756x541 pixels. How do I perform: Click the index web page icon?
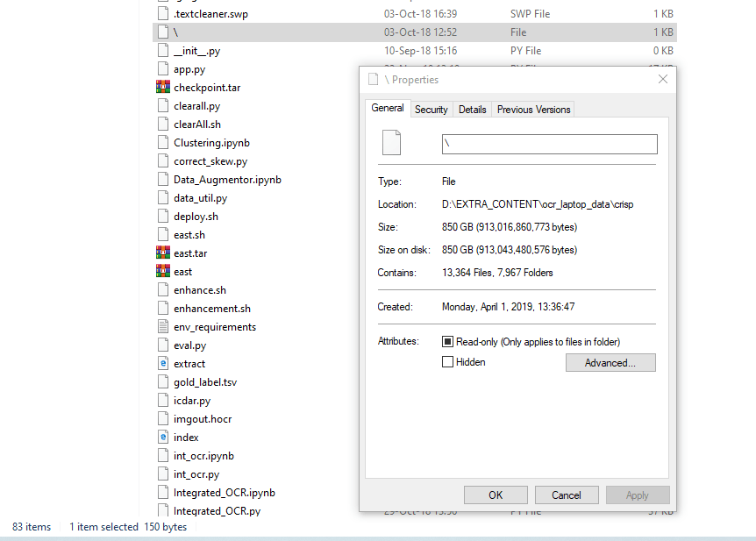click(x=162, y=438)
